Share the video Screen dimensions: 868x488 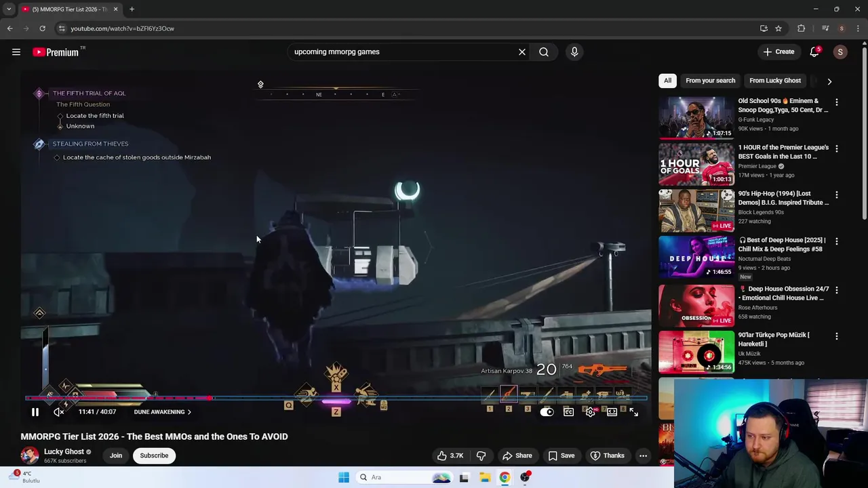click(517, 455)
